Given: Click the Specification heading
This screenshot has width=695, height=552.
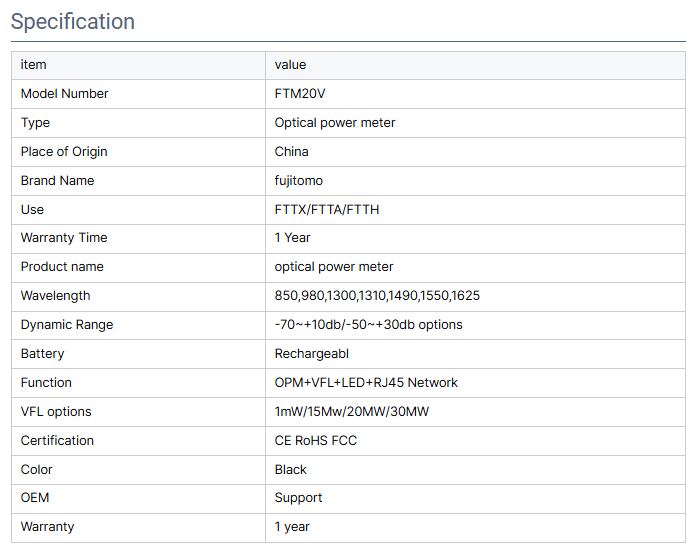Looking at the screenshot, I should (x=73, y=21).
